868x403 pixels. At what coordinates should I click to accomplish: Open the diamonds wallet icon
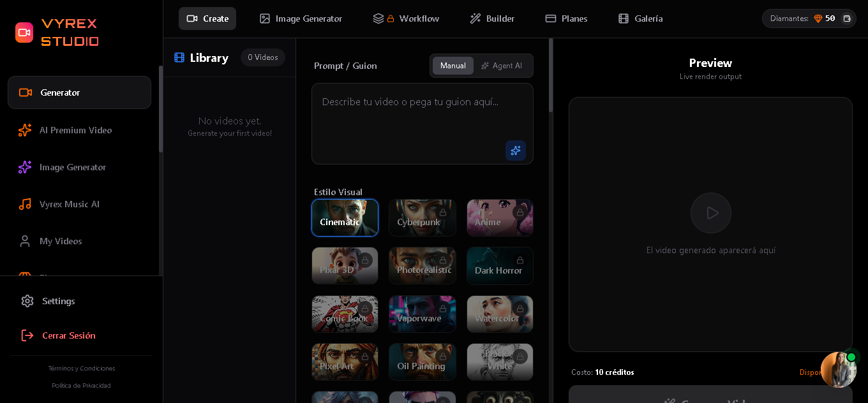(847, 18)
